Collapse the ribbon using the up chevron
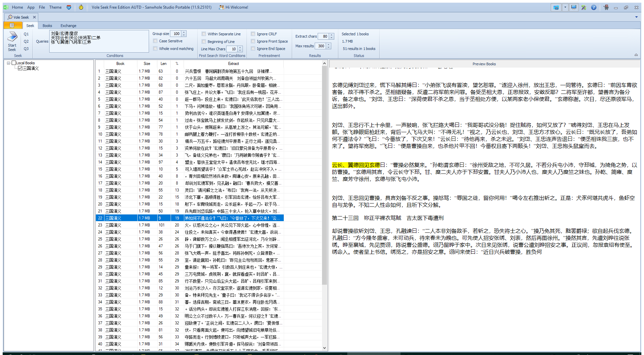 point(636,55)
